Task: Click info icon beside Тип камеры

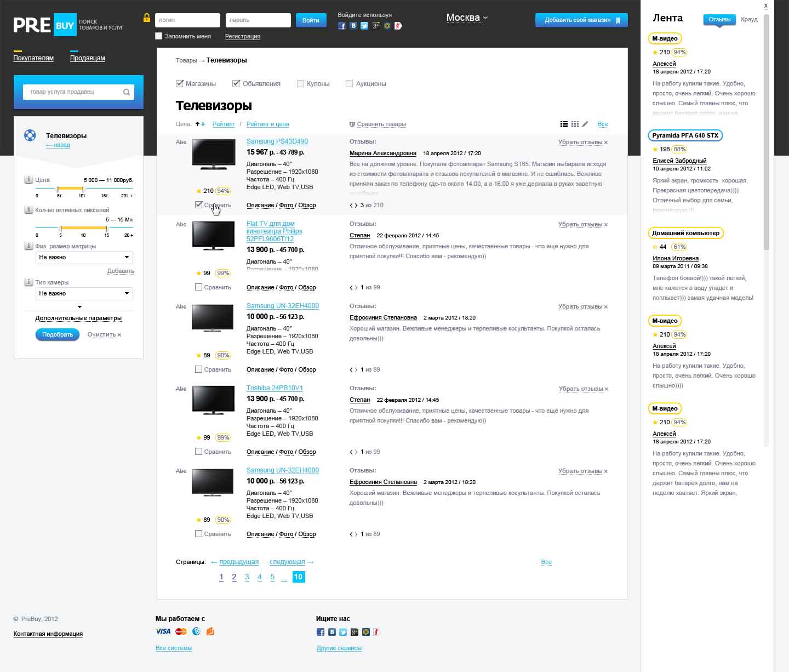Action: click(28, 282)
